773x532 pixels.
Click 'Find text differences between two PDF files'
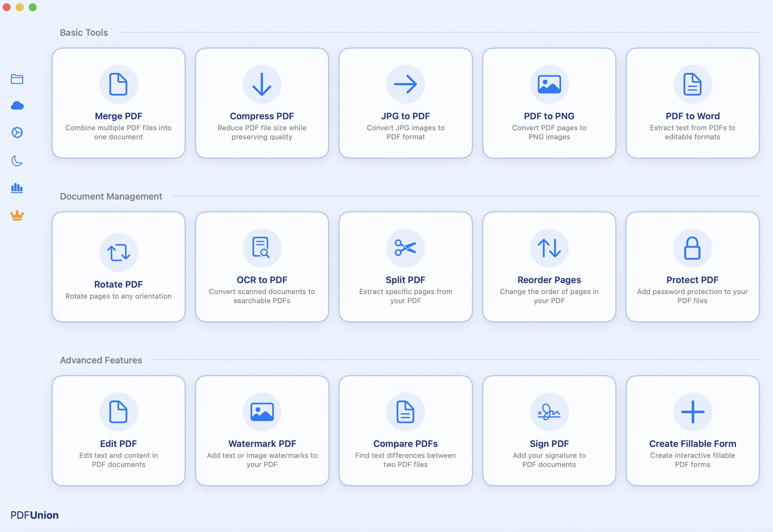coord(406,460)
